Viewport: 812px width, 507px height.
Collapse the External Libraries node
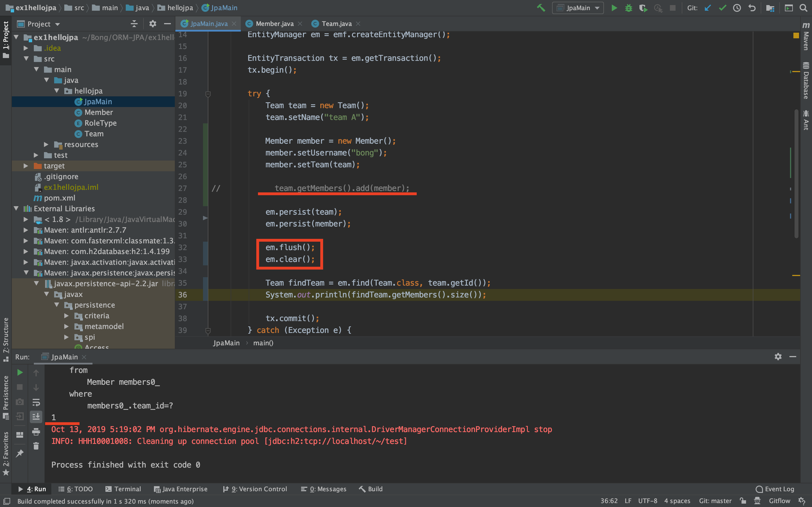16,208
